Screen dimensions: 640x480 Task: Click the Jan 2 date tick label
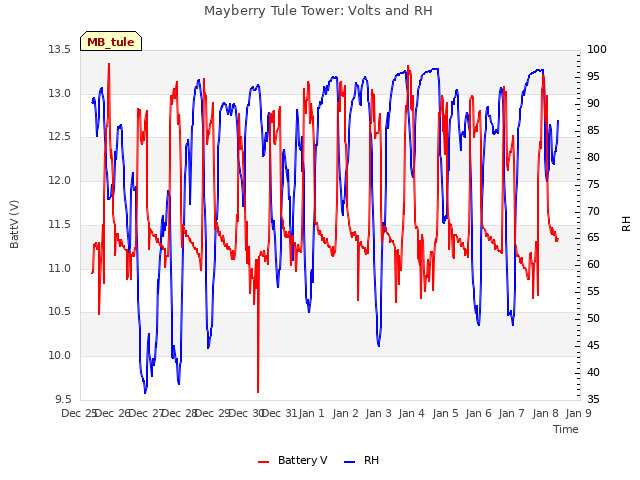pyautogui.click(x=345, y=413)
